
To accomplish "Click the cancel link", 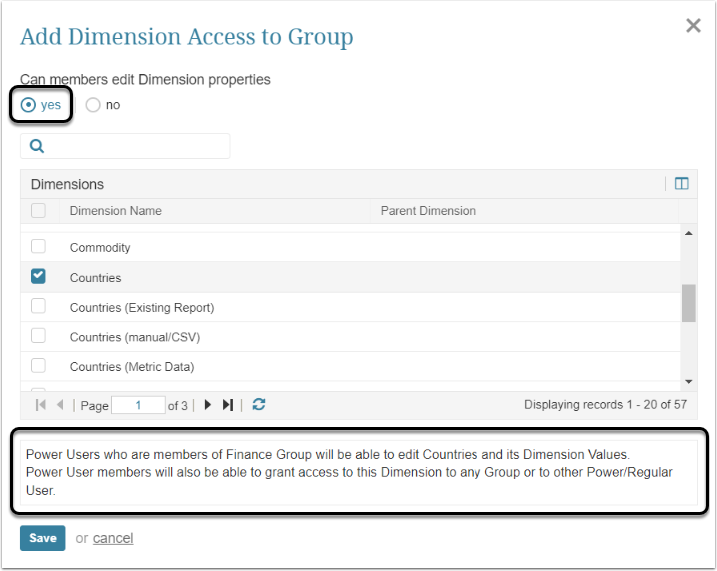I will tap(113, 538).
